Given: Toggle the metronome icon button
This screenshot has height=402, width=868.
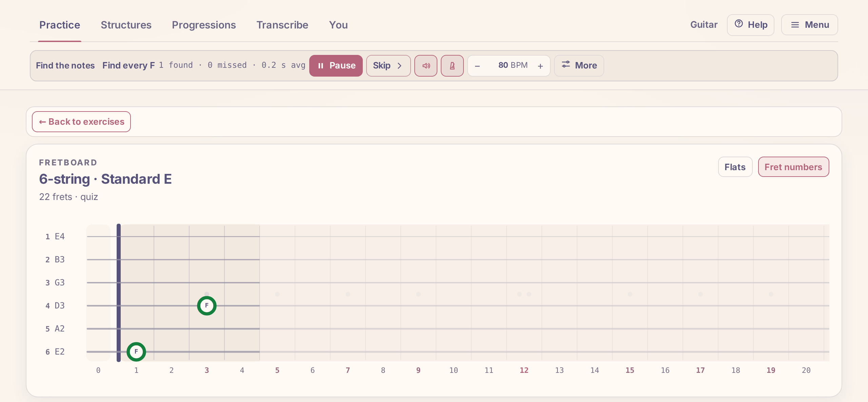Looking at the screenshot, I should pyautogui.click(x=452, y=66).
